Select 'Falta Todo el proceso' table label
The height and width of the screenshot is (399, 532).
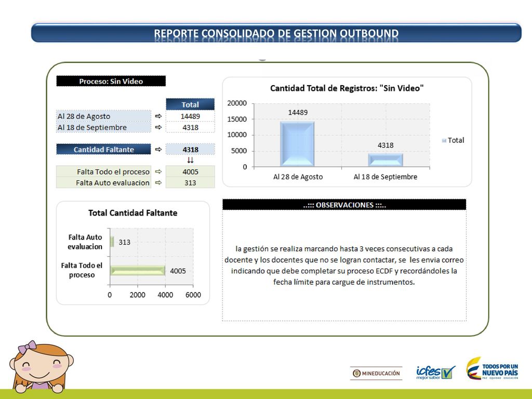103,171
